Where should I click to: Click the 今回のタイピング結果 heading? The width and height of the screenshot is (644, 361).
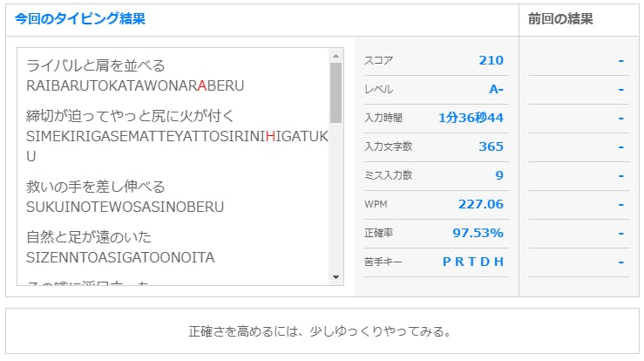point(80,18)
